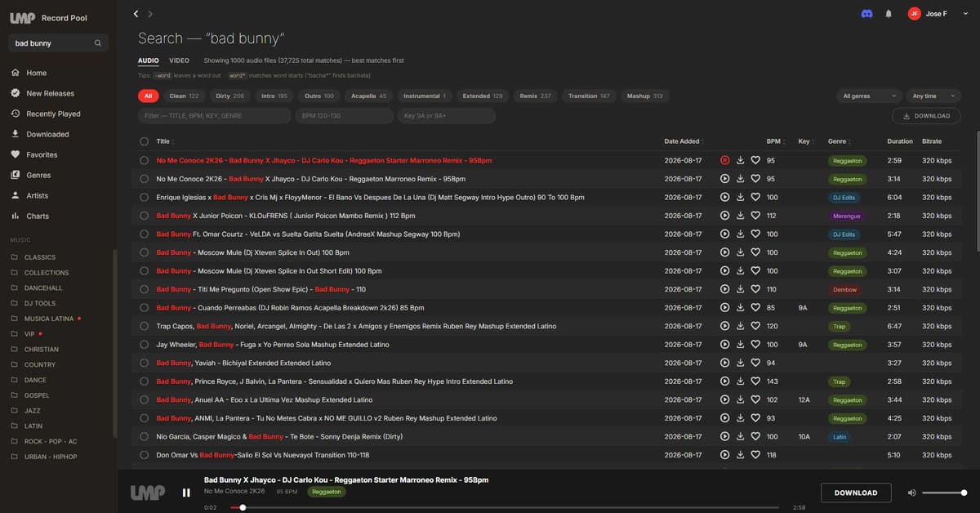Select Nio Garcia Te Bote row checkbox
Image resolution: width=980 pixels, height=513 pixels.
point(145,436)
